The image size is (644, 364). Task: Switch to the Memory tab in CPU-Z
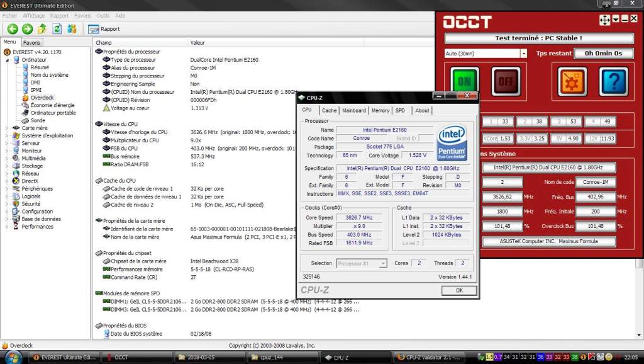click(380, 111)
